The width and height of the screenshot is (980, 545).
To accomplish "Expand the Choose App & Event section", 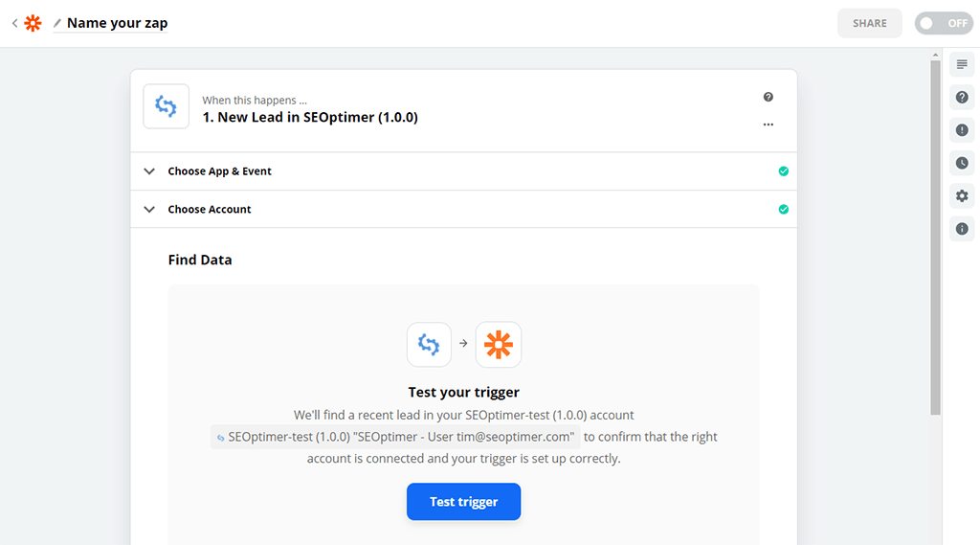I will [220, 171].
